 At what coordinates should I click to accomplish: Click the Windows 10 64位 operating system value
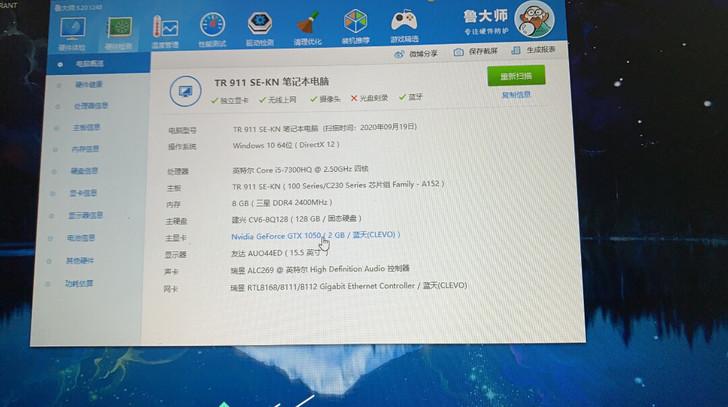[x=286, y=145]
